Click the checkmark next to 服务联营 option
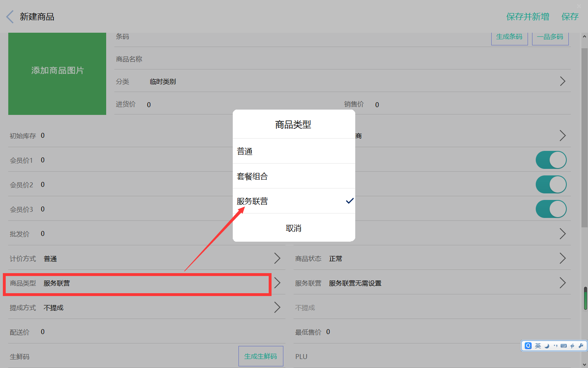 point(350,201)
